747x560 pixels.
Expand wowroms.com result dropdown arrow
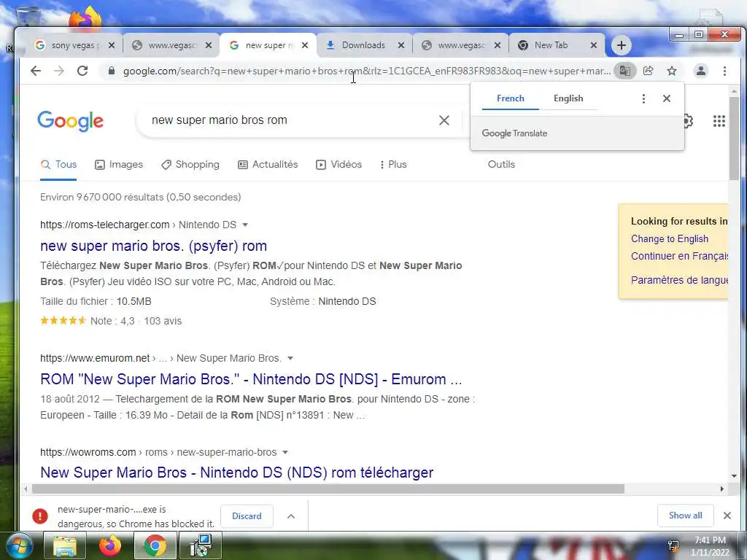[285, 452]
